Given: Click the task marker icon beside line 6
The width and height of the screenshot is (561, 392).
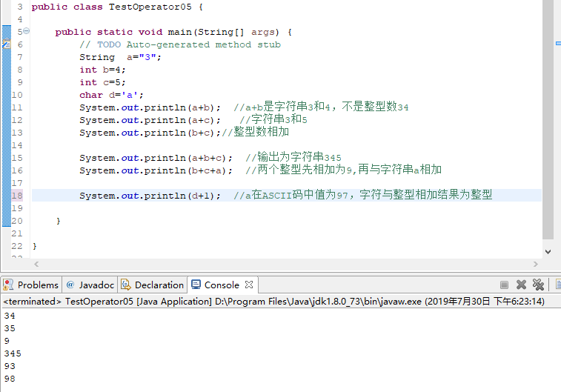Looking at the screenshot, I should [7, 44].
